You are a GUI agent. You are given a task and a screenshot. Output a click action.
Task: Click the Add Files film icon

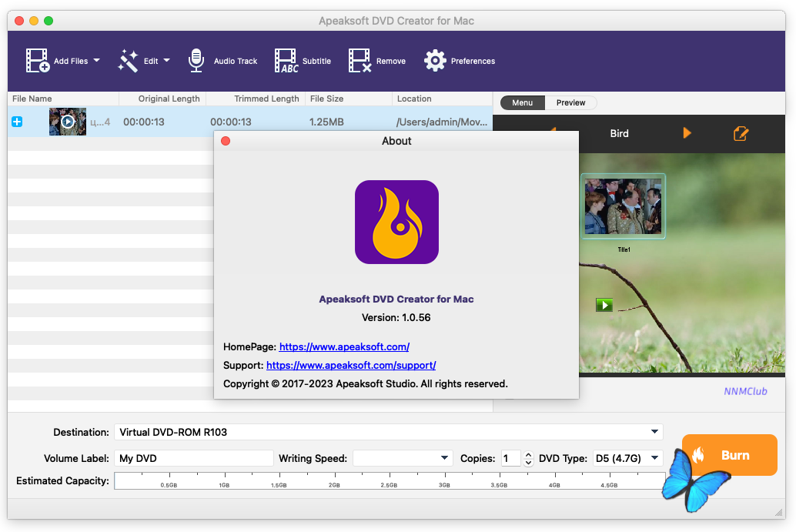click(x=38, y=61)
